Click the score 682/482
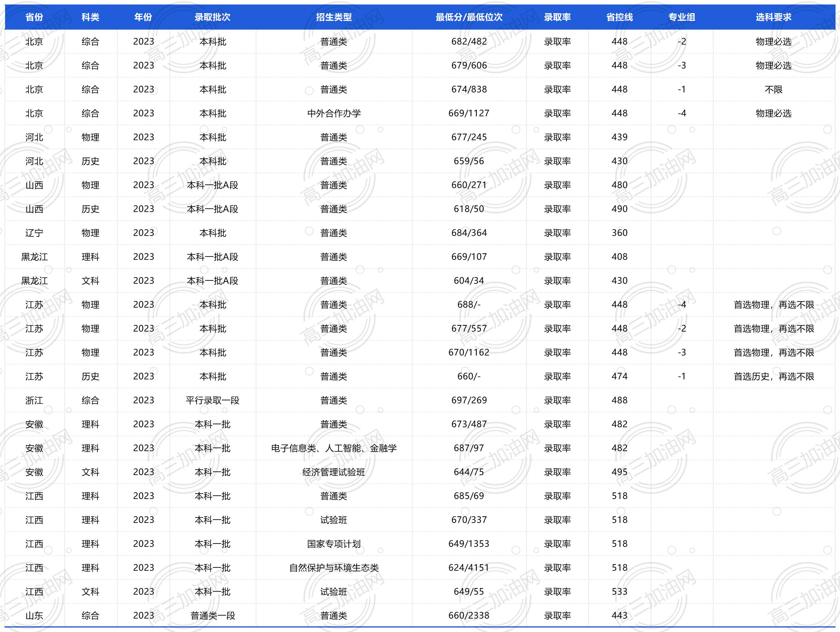This screenshot has width=840, height=632. (469, 41)
